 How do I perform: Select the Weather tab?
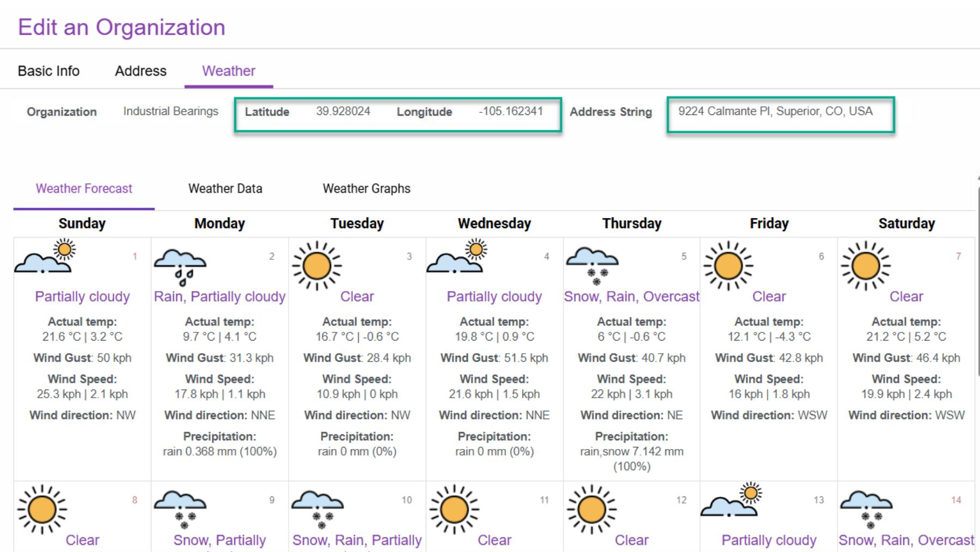(229, 71)
